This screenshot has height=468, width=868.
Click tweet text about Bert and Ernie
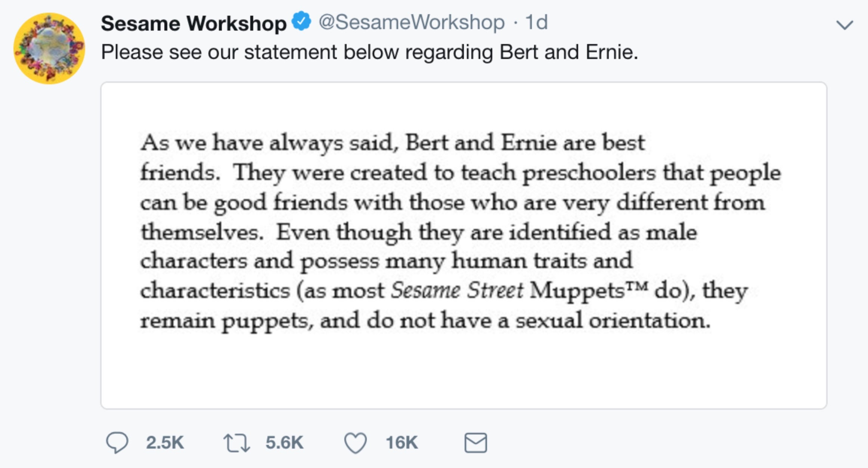[x=369, y=52]
